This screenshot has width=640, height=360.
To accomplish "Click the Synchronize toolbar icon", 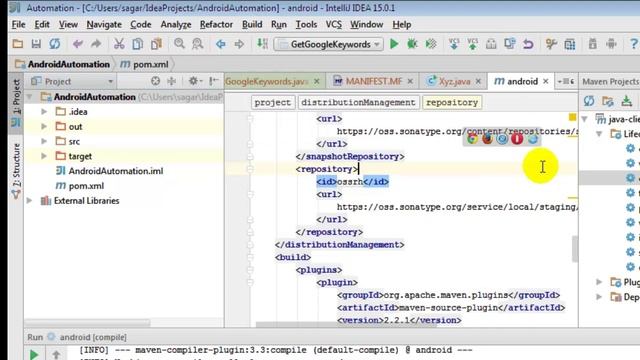I will (55, 44).
